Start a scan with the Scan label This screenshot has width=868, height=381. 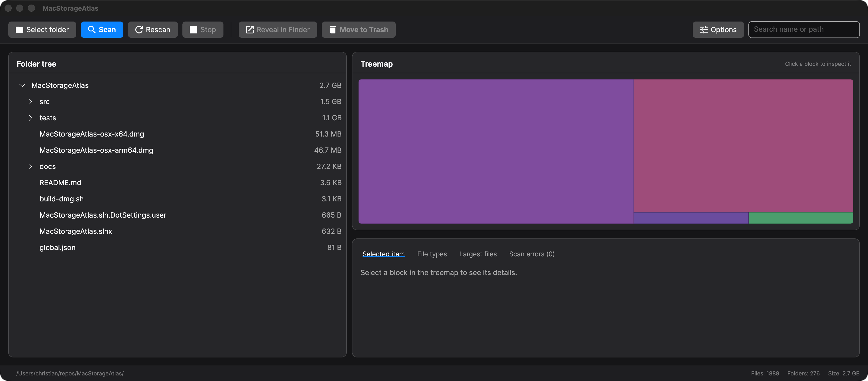click(x=107, y=30)
